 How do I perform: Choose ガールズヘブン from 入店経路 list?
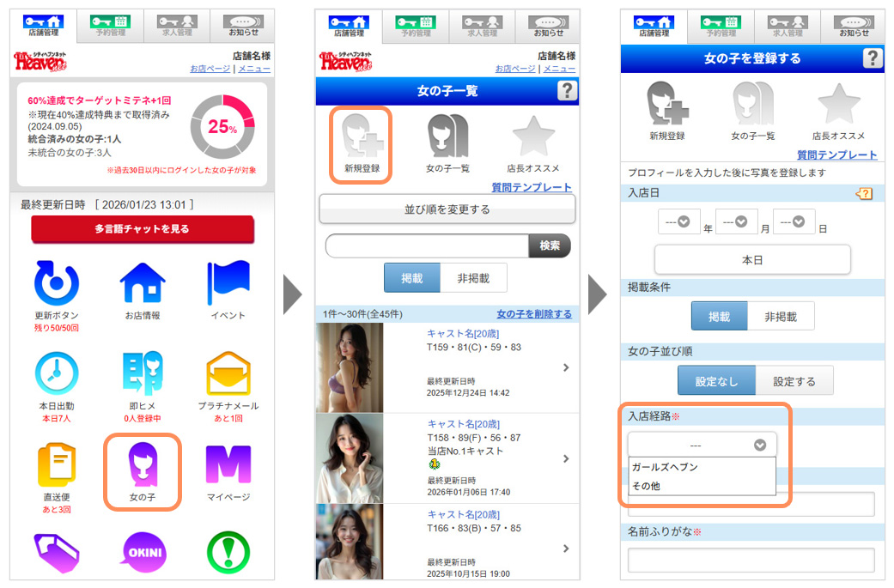(665, 467)
